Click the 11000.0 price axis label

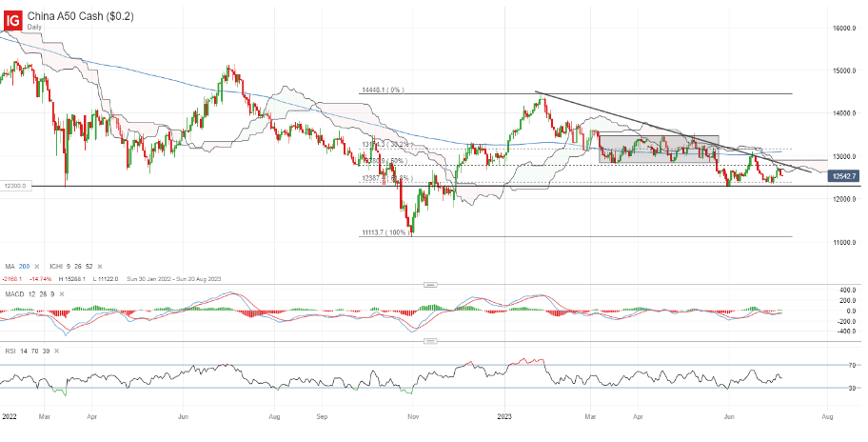point(843,242)
